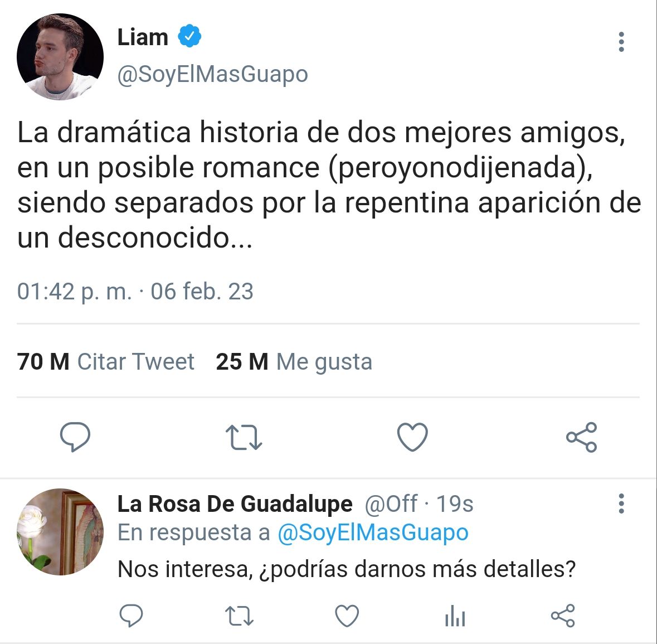Screen dimensions: 657x644
Task: View analytics of La Rosa De Guadalupe's reply
Action: pyautogui.click(x=455, y=616)
